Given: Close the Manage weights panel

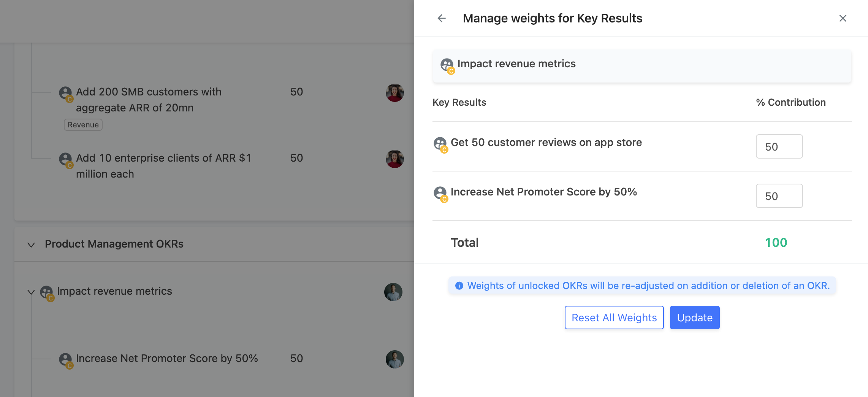Looking at the screenshot, I should pos(843,18).
